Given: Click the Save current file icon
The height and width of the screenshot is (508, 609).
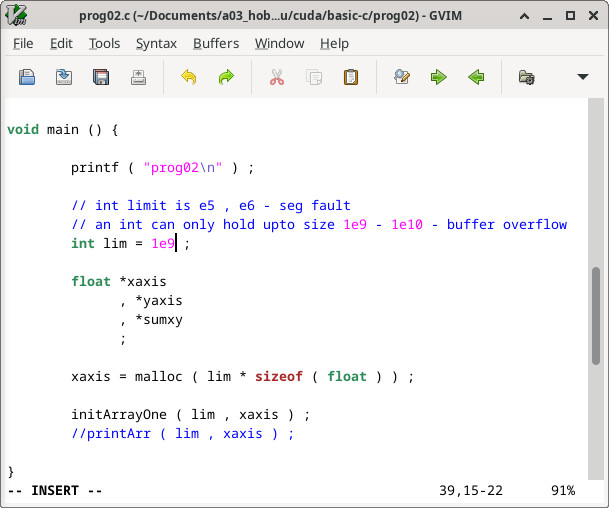Looking at the screenshot, I should tap(64, 77).
